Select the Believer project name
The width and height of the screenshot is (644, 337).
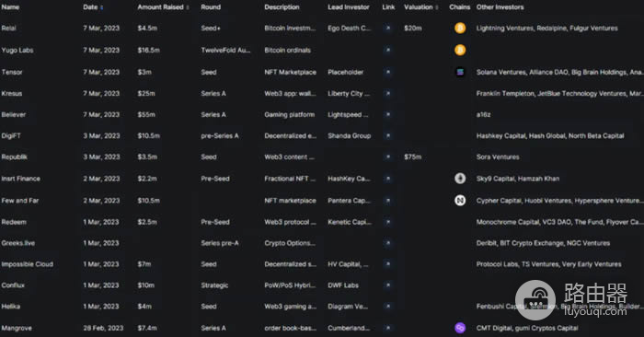14,115
